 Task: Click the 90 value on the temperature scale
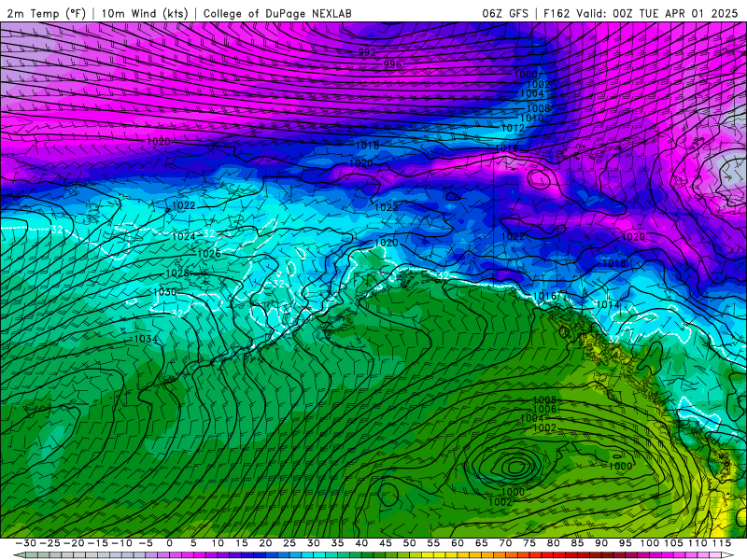(x=601, y=543)
